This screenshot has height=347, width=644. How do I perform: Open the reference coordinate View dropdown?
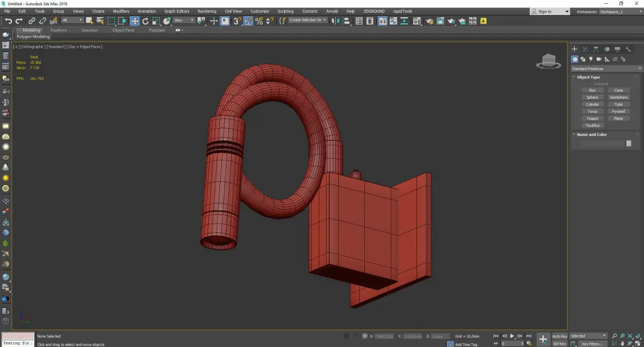pyautogui.click(x=184, y=20)
